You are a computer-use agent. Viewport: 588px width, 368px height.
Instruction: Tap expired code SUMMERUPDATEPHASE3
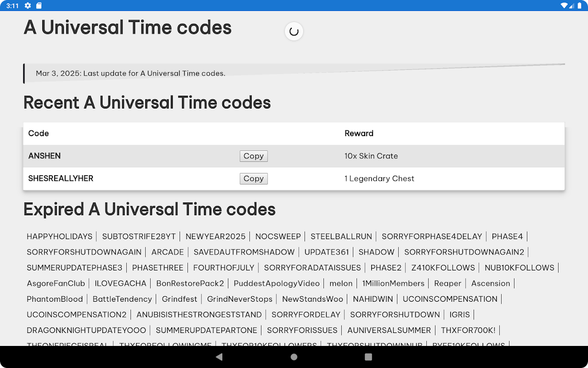pyautogui.click(x=74, y=268)
